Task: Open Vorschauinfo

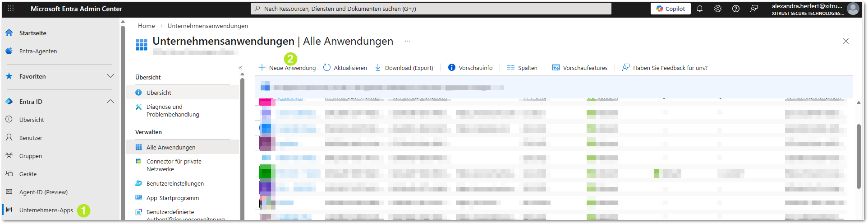Action: (x=470, y=68)
